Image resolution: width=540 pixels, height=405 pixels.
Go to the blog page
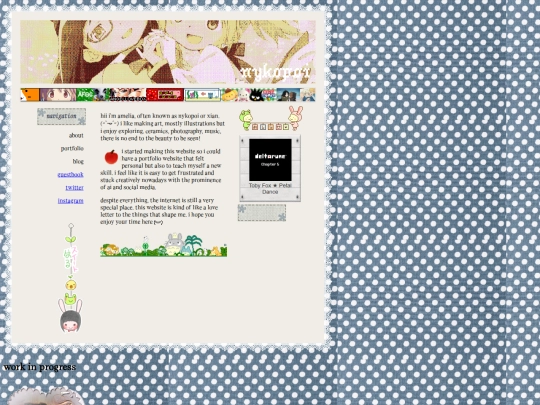coord(78,161)
